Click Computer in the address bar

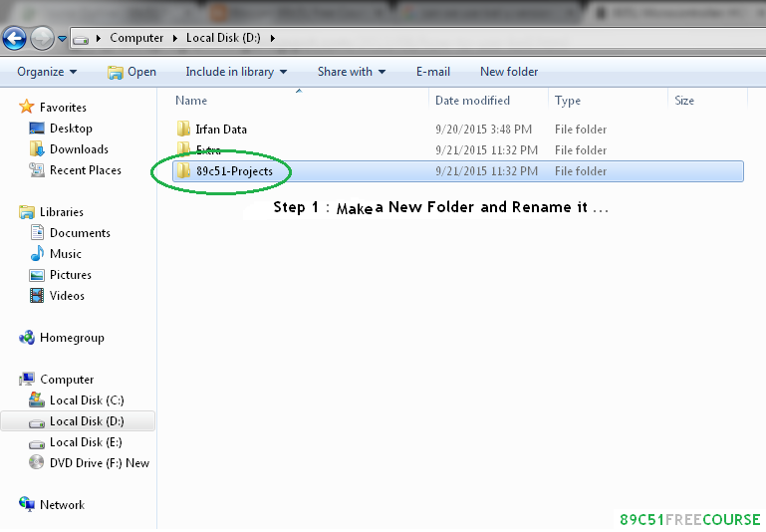[136, 38]
